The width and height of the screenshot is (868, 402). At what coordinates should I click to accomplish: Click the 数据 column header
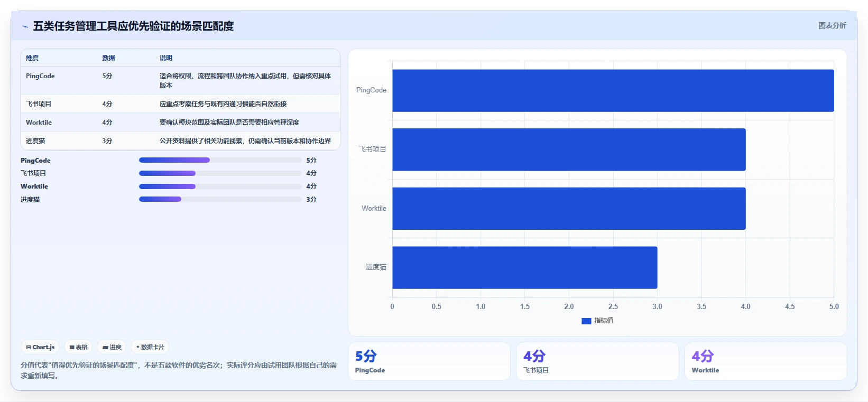[x=108, y=58]
